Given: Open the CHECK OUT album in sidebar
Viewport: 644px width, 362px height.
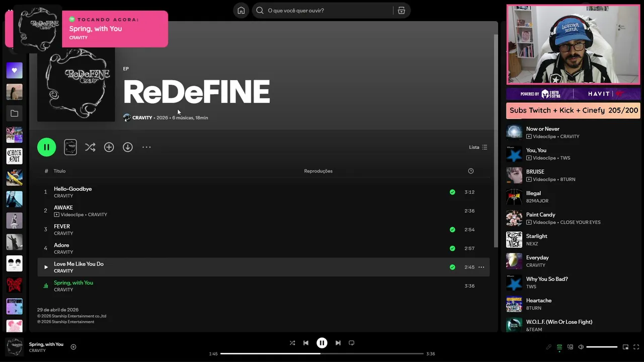Looking at the screenshot, I should coord(14,156).
